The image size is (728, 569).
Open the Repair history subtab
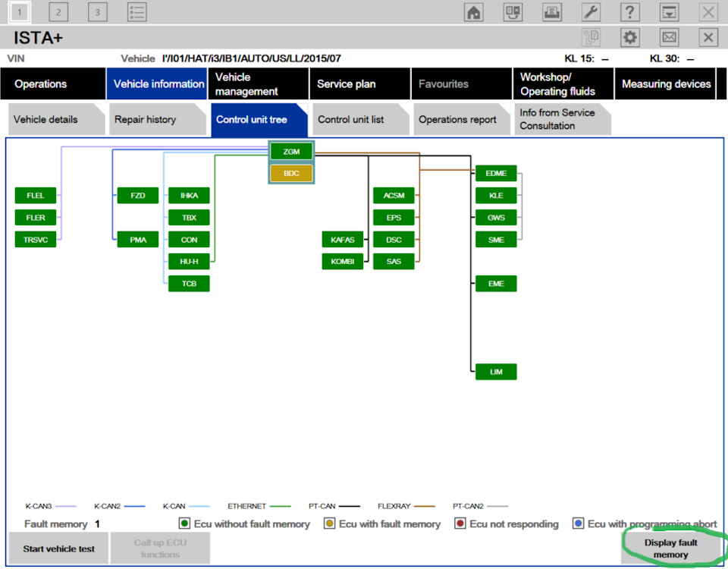point(158,119)
